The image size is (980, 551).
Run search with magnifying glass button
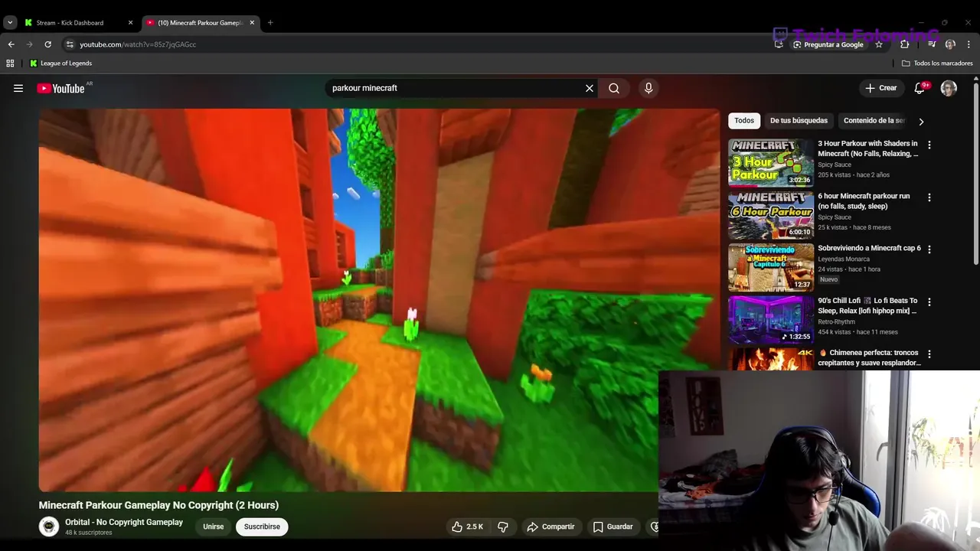point(614,88)
